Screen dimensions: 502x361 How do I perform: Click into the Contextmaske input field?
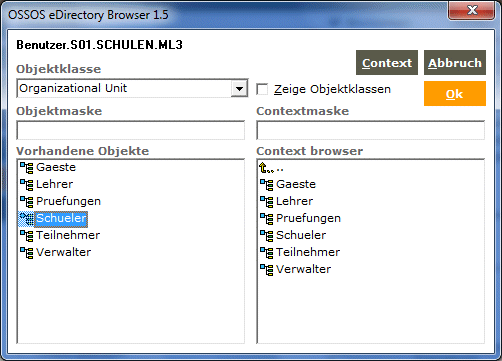[370, 130]
